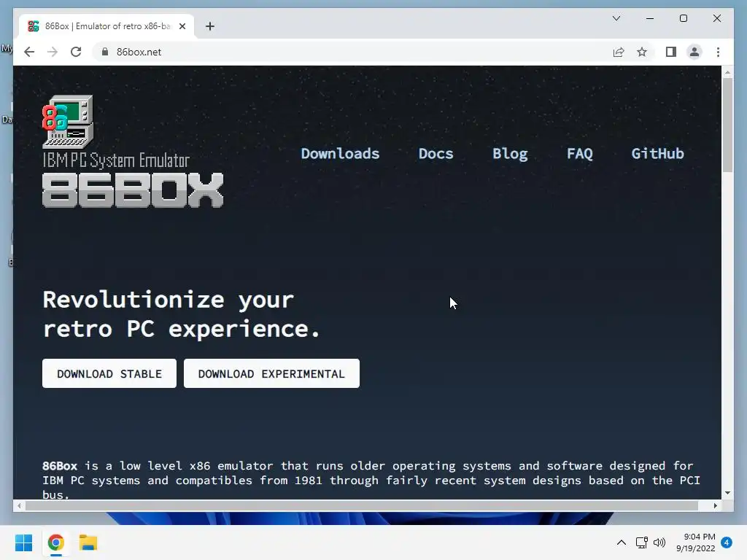Bookmark this tab with the star icon

tap(642, 52)
